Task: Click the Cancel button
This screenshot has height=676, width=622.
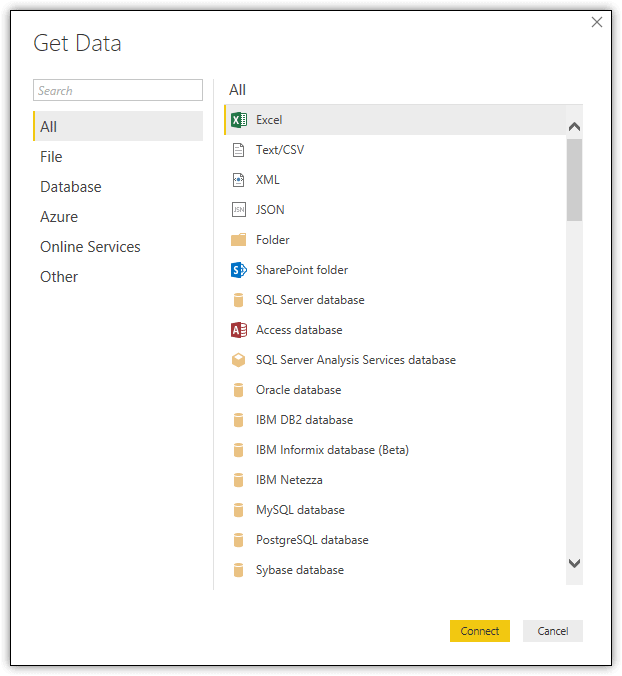Action: click(553, 631)
